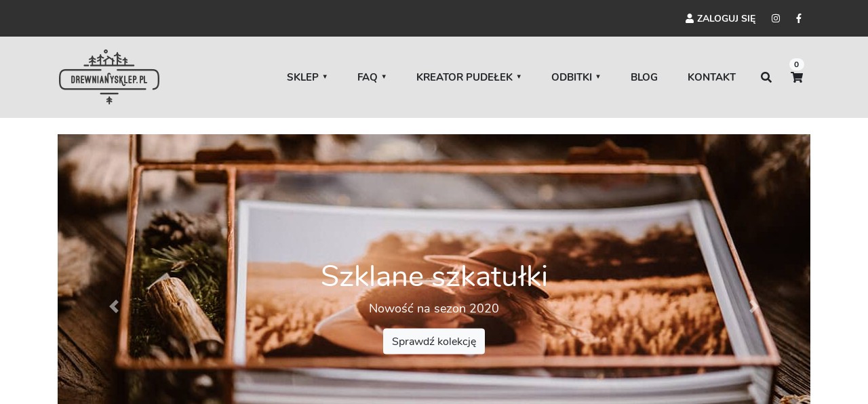The image size is (868, 404).
Task: Expand the Kreator Pudełek dropdown
Action: pyautogui.click(x=469, y=77)
